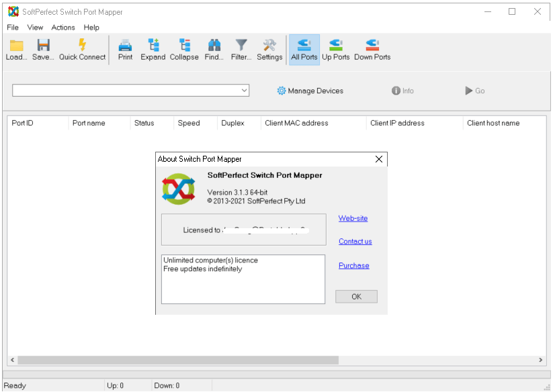Screen dimensions: 553x392
Task: Click the Status column header
Action: [x=152, y=123]
